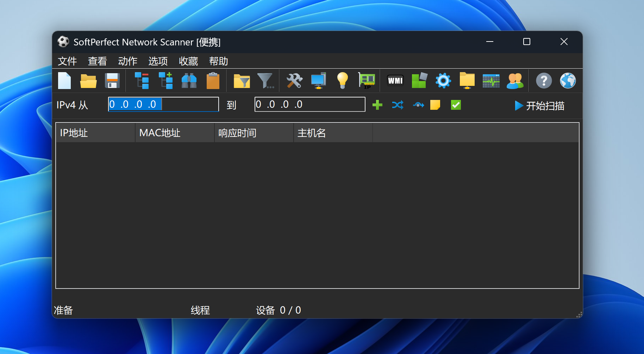This screenshot has width=644, height=354.
Task: Sort by the 响应时间 column header
Action: (254, 133)
